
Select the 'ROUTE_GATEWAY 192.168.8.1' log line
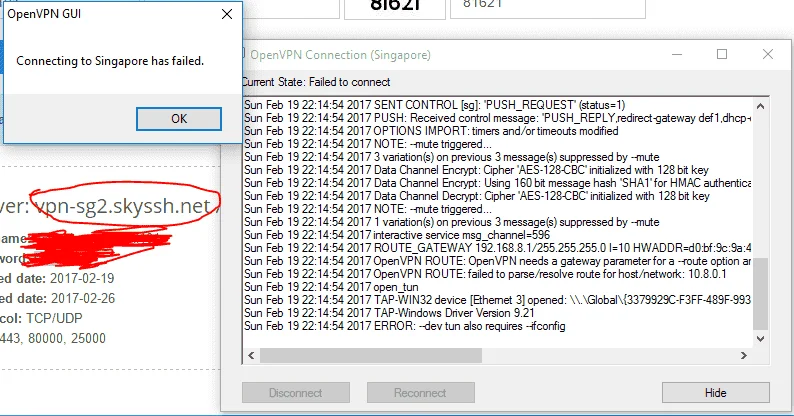(x=497, y=248)
